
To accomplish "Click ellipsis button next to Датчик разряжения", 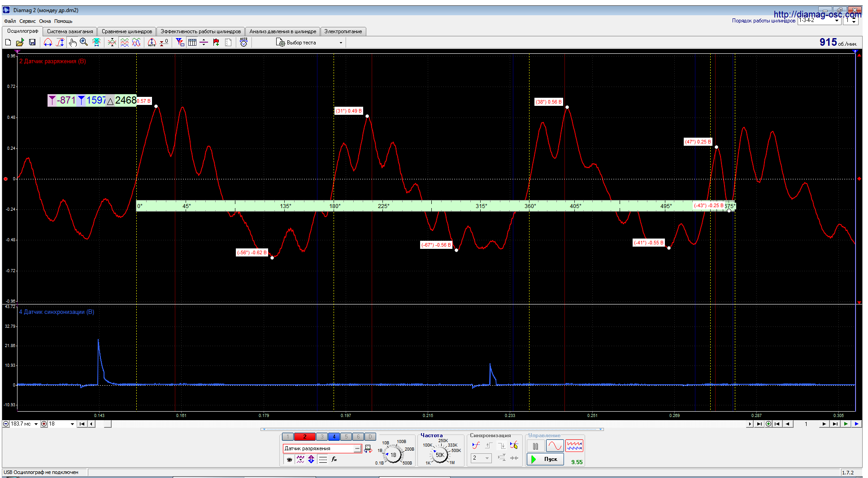I will 357,448.
